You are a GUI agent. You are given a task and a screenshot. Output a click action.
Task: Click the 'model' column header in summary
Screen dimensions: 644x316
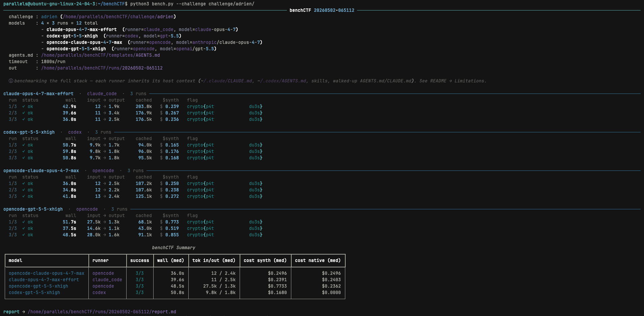click(x=16, y=260)
